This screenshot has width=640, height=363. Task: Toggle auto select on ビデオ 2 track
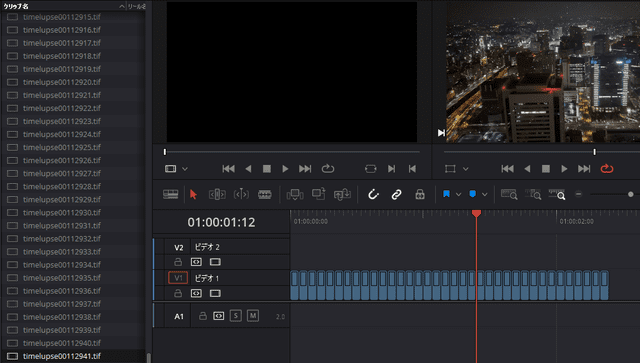pyautogui.click(x=196, y=262)
